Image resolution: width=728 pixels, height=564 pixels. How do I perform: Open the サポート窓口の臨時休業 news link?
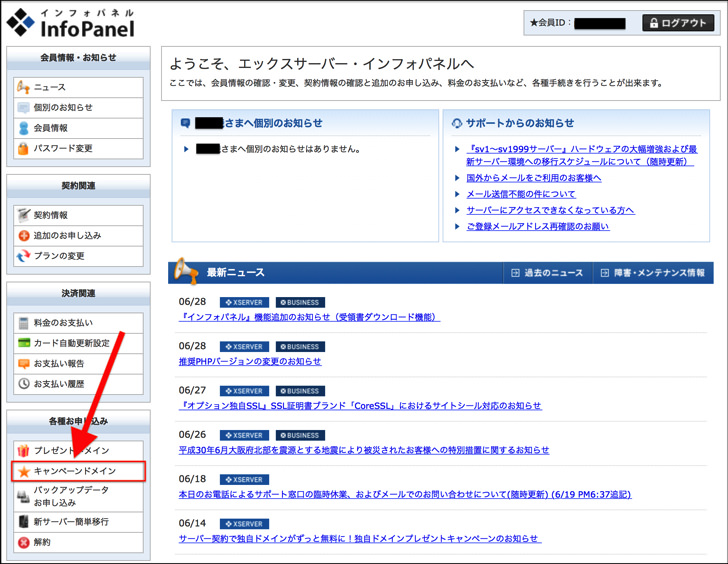[x=405, y=494]
